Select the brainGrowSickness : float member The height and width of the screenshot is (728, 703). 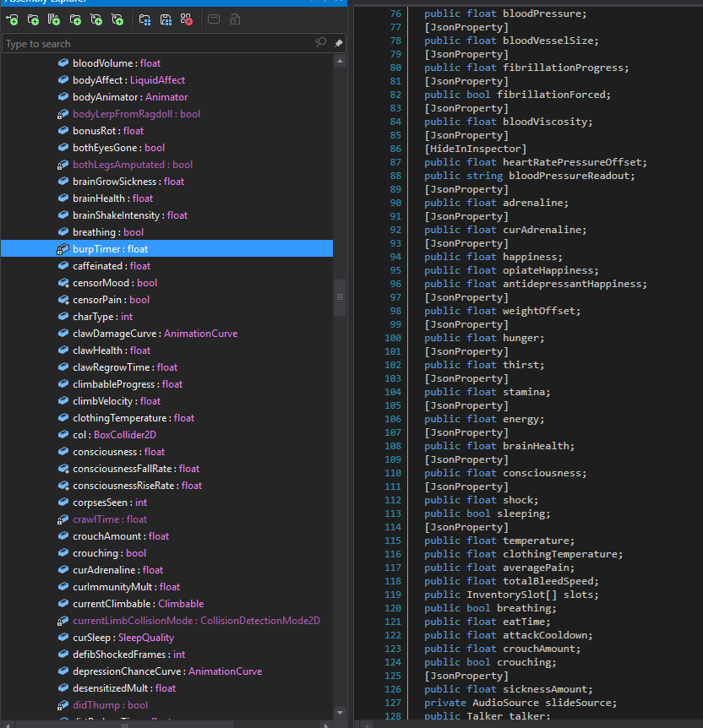(x=128, y=182)
